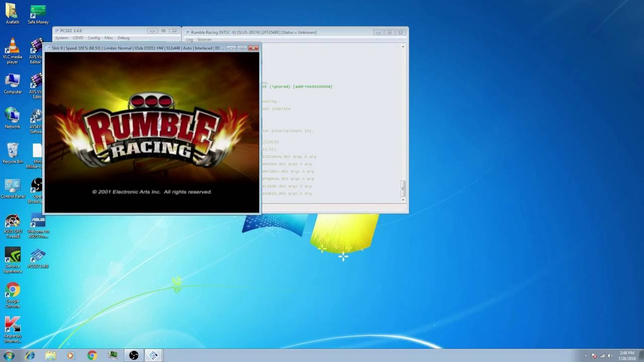Screen dimensions: 644x362
Task: Click the XLIBSD.IRX log line
Action: [286, 186]
